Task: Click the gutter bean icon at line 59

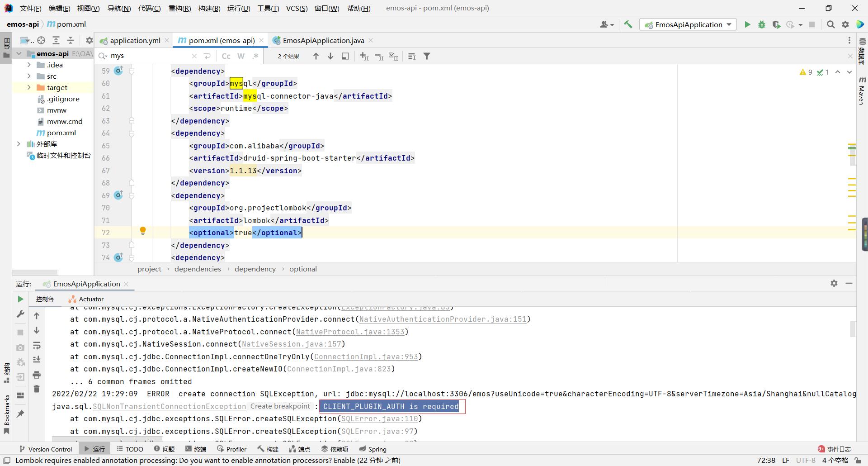Action: tap(118, 71)
